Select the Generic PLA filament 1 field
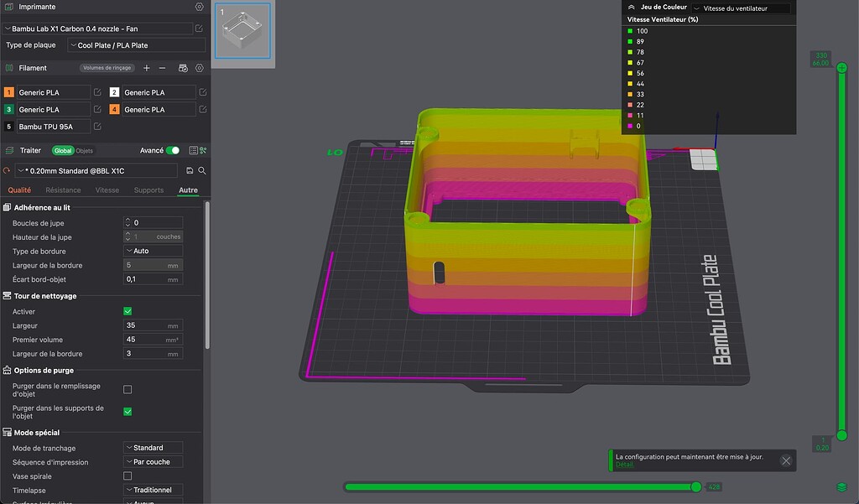Screen dimensions: 859x504 53,92
